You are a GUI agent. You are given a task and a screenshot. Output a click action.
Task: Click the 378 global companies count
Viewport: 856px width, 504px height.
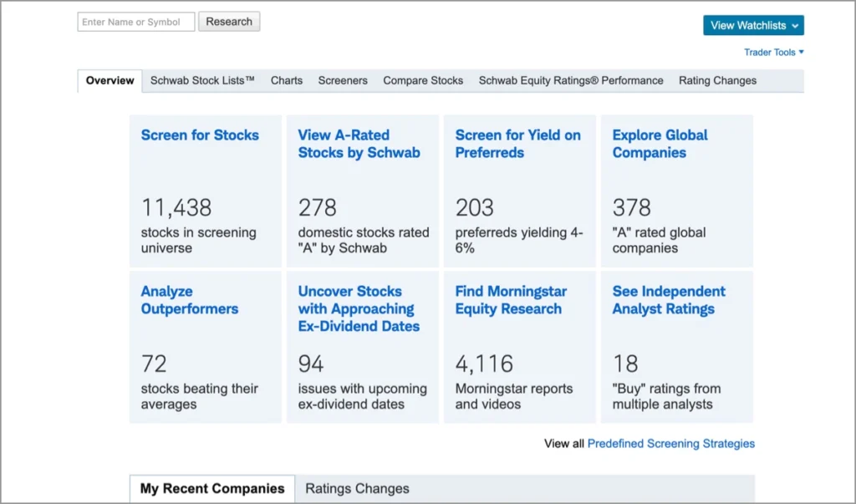tap(632, 207)
